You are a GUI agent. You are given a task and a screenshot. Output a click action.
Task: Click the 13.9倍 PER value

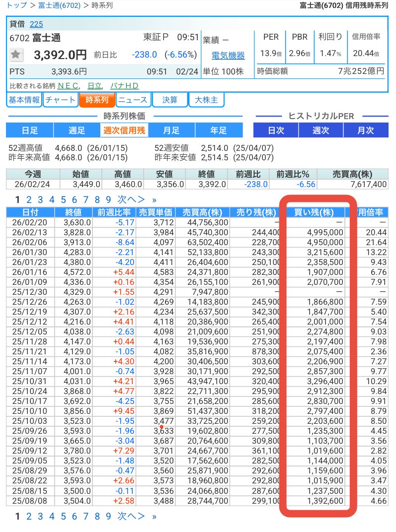coord(271,53)
